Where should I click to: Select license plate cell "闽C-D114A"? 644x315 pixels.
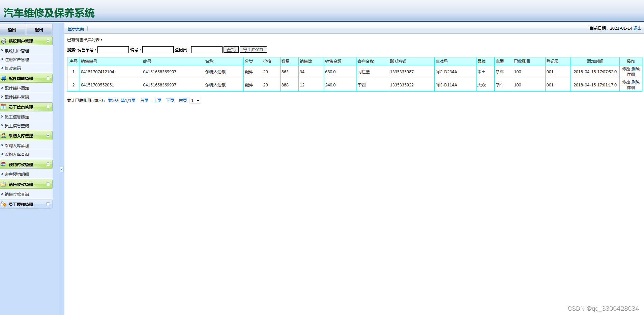tap(455, 85)
